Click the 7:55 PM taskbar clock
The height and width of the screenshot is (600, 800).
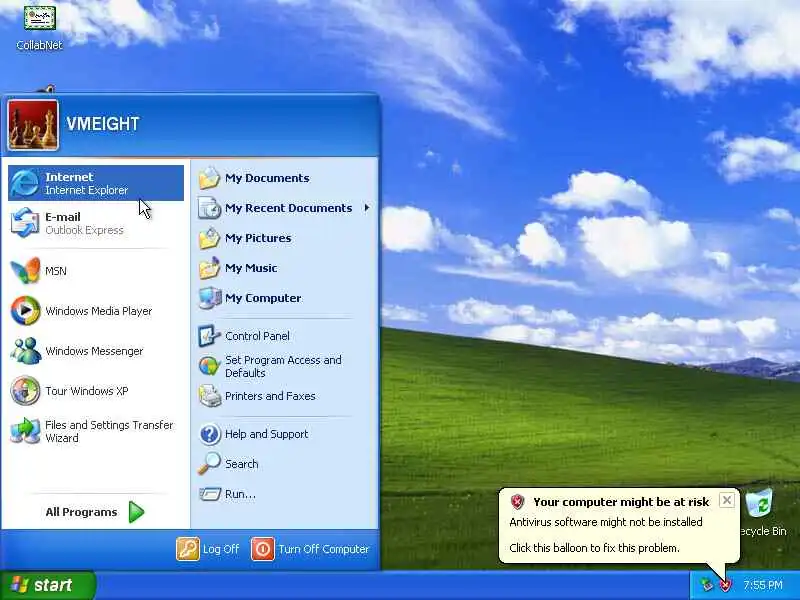763,585
